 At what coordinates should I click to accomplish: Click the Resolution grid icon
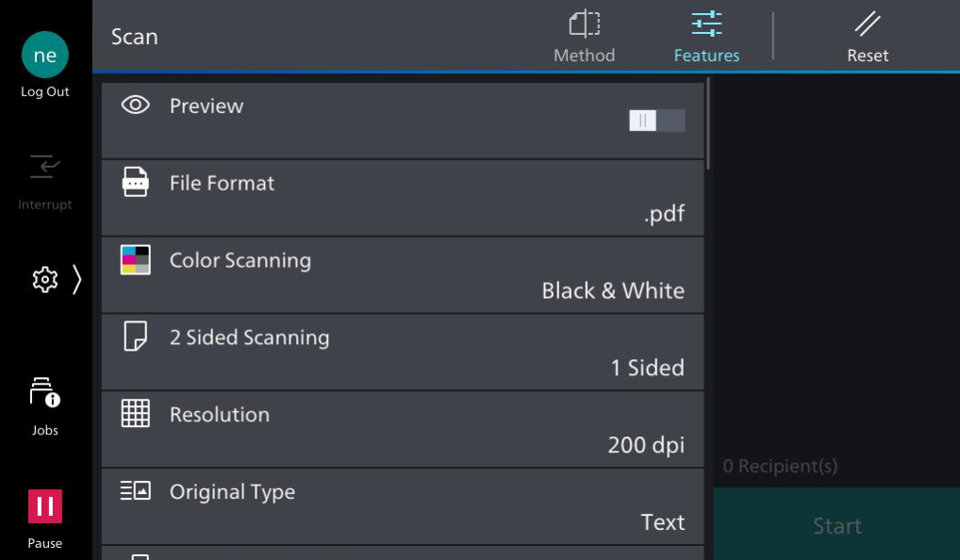click(x=136, y=414)
